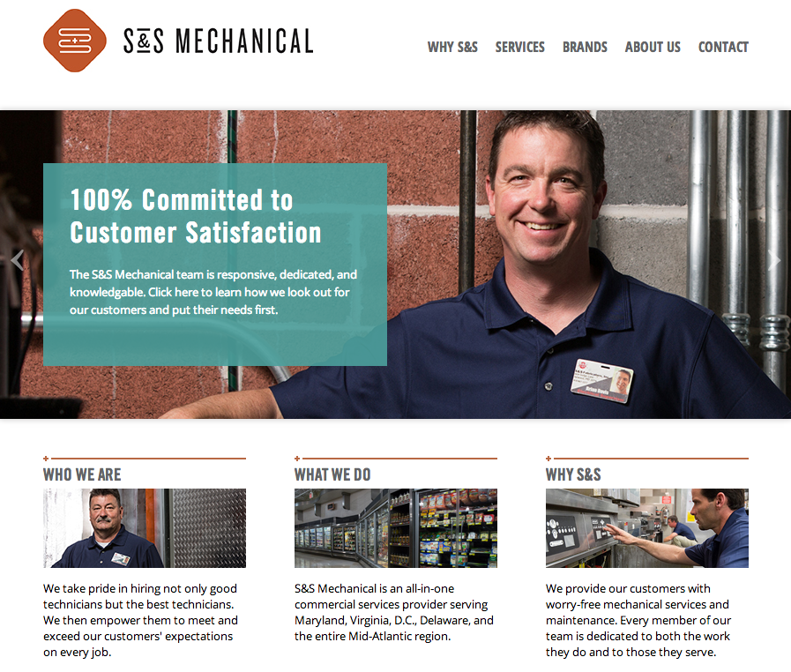Screen dimensions: 791x672
Task: Click the grocery aisle photo thumbnail
Action: [396, 527]
